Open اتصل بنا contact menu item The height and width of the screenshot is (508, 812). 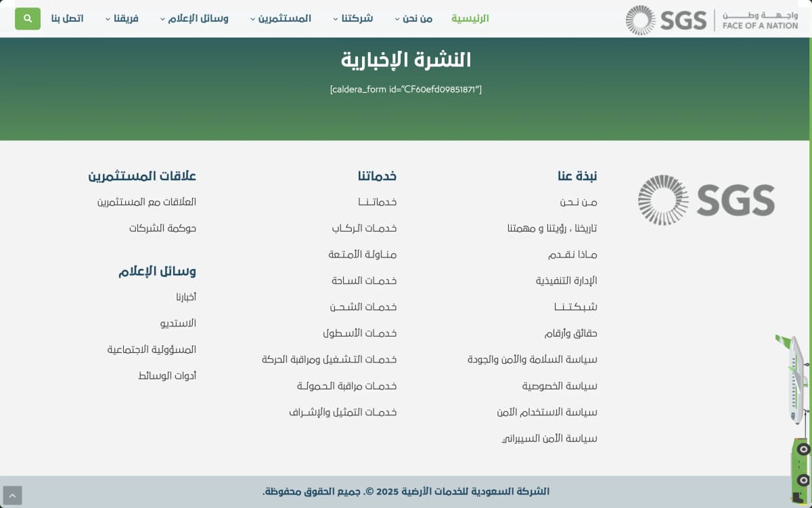pyautogui.click(x=67, y=18)
